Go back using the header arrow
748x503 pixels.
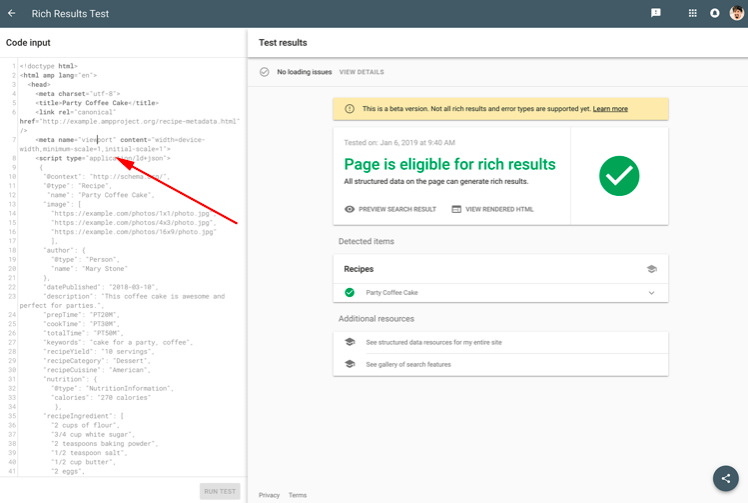tap(11, 13)
